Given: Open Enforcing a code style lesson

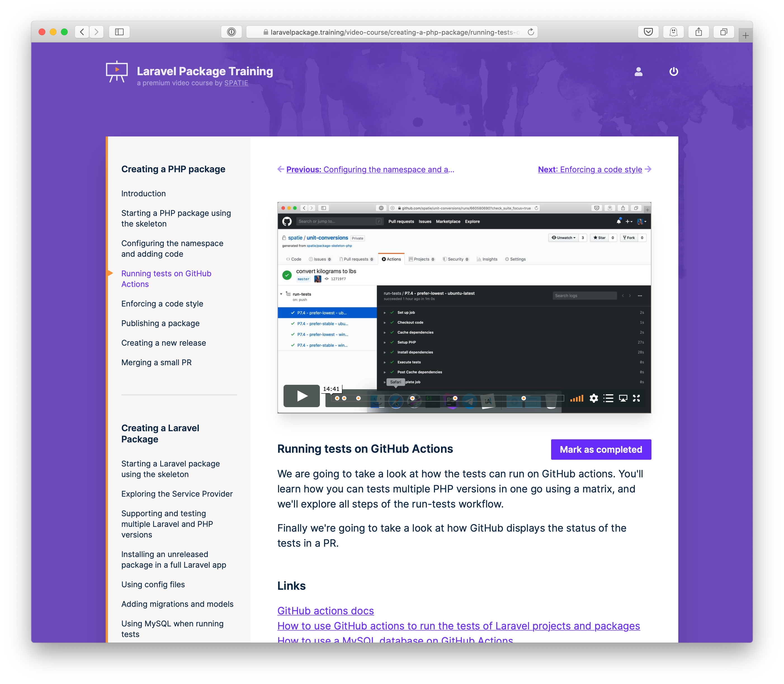Looking at the screenshot, I should coord(162,304).
